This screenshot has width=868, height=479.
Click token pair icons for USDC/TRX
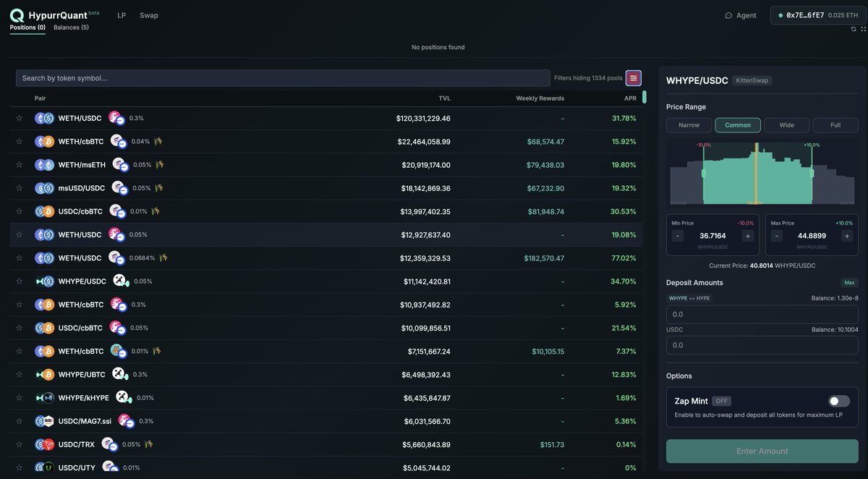pyautogui.click(x=45, y=444)
